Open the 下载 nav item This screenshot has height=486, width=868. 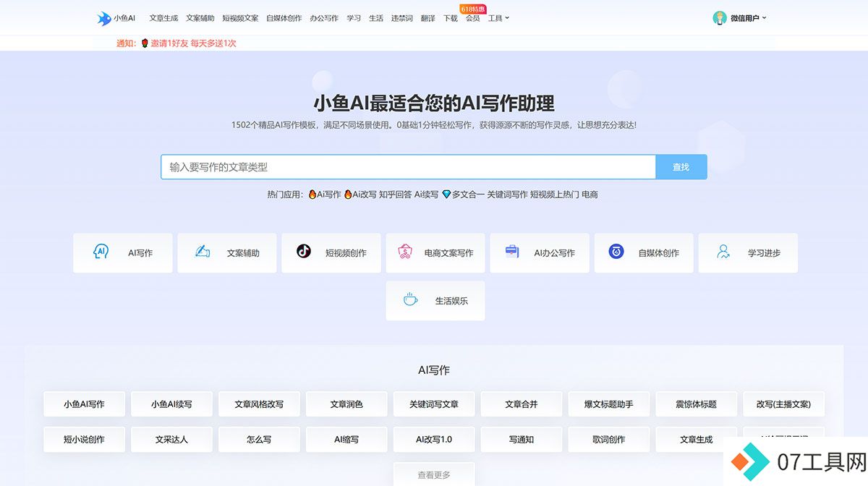point(450,18)
